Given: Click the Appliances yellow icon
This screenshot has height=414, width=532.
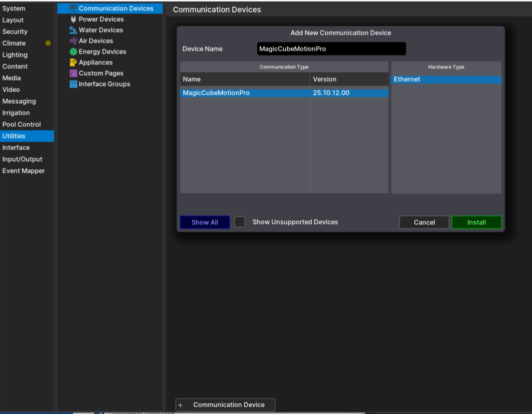Looking at the screenshot, I should pos(74,62).
